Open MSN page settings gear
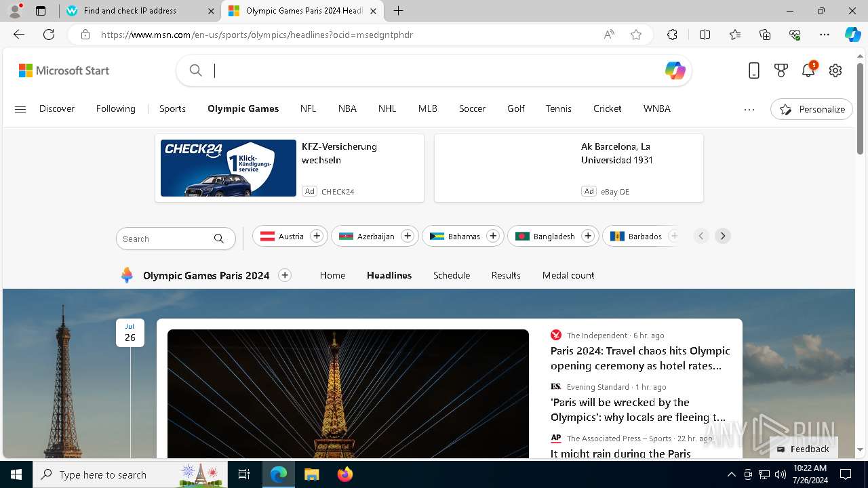Viewport: 868px width, 488px height. point(835,70)
